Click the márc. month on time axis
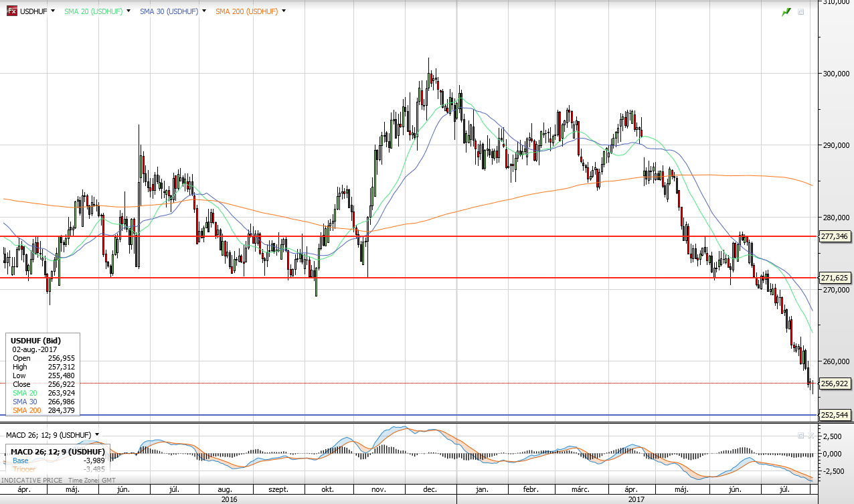854x504 pixels. click(x=581, y=489)
